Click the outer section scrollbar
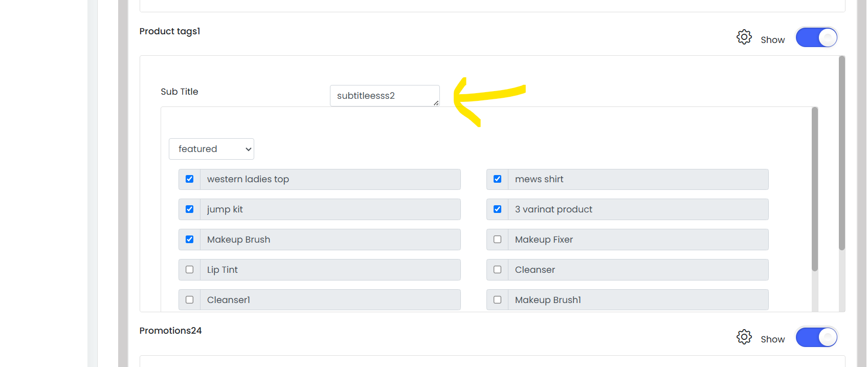Viewport: 868px width, 367px height. click(x=842, y=153)
